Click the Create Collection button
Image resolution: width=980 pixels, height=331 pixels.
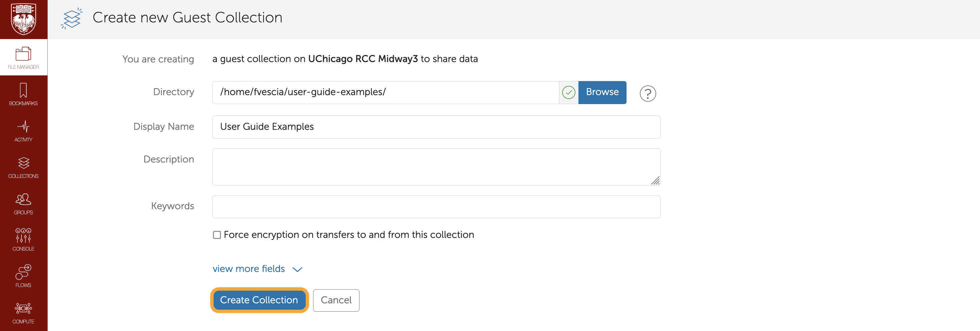(x=259, y=300)
